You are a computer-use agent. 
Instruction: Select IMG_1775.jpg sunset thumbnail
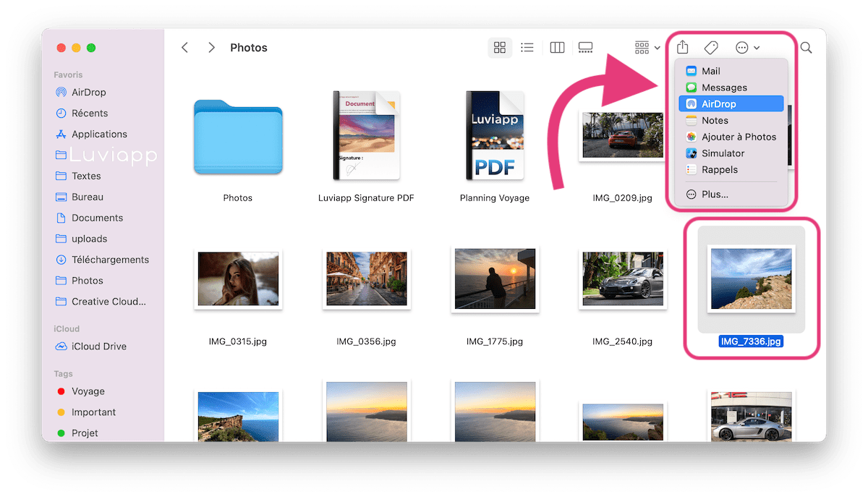pos(495,279)
